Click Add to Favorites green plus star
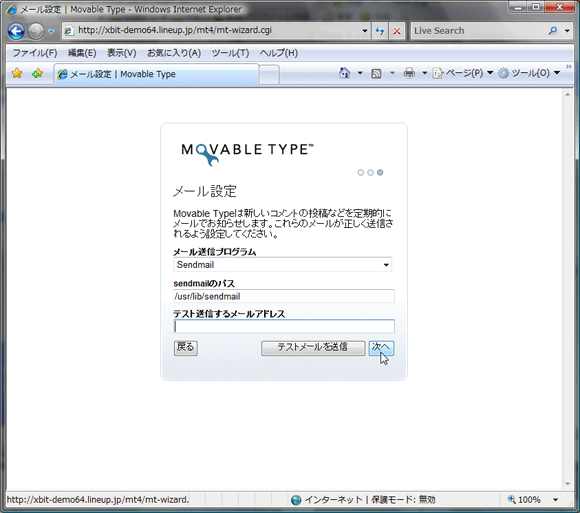The height and width of the screenshot is (513, 580). coord(37,73)
